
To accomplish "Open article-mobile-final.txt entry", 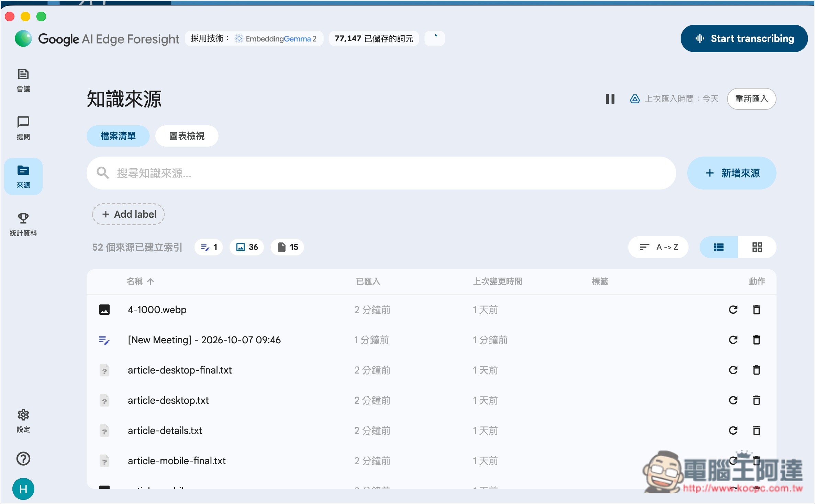I will point(432,461).
